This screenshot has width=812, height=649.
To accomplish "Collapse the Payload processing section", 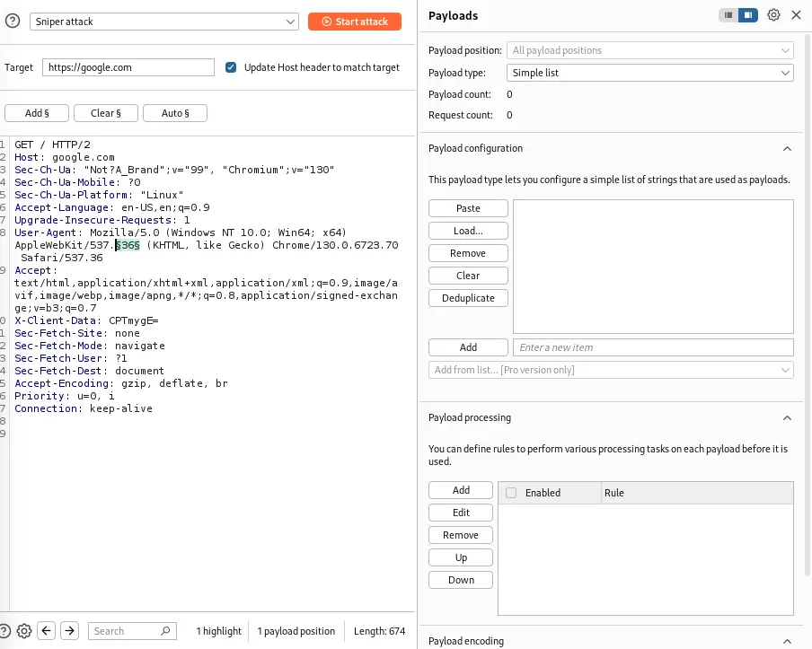I will point(787,417).
